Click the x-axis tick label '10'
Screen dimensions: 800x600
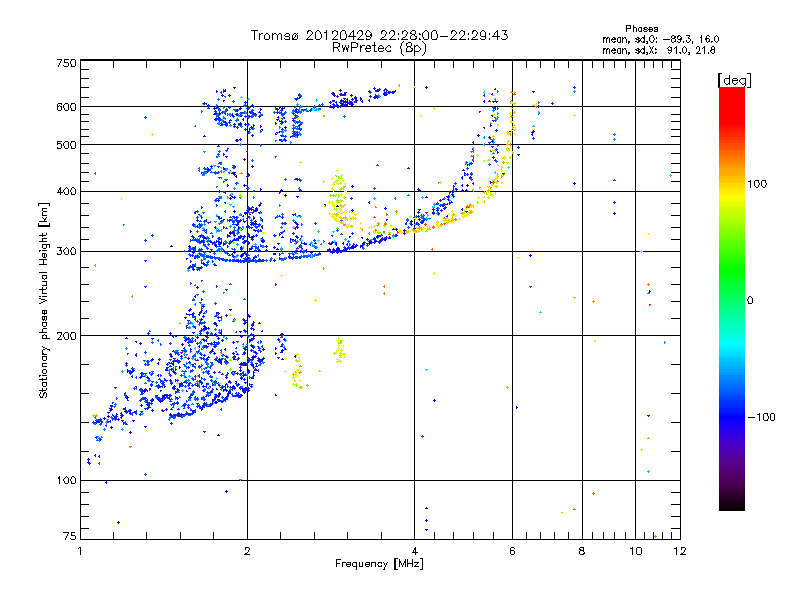point(636,551)
